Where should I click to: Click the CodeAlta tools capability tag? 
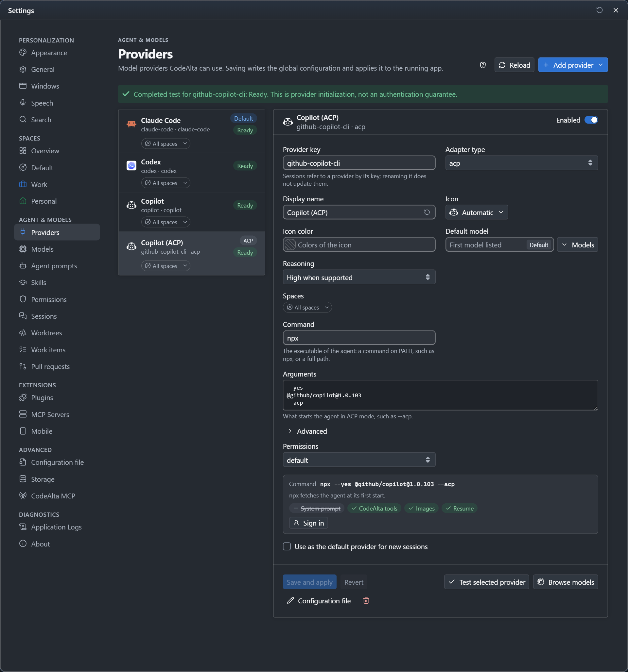click(x=374, y=508)
